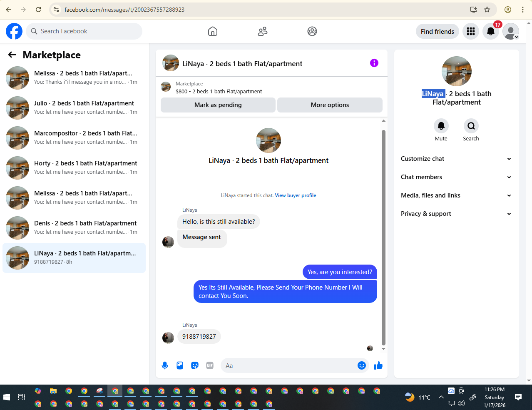Choose a sticker in composer
The height and width of the screenshot is (410, 532).
[195, 365]
